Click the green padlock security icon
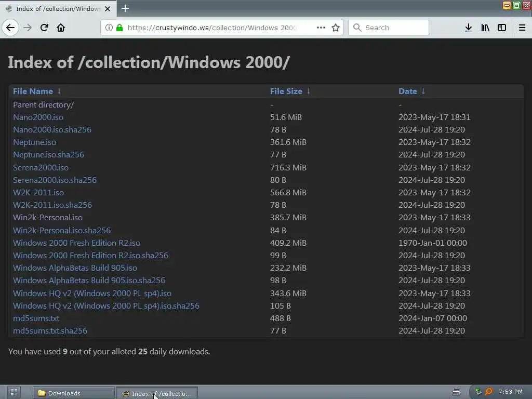532x399 pixels. coord(119,28)
